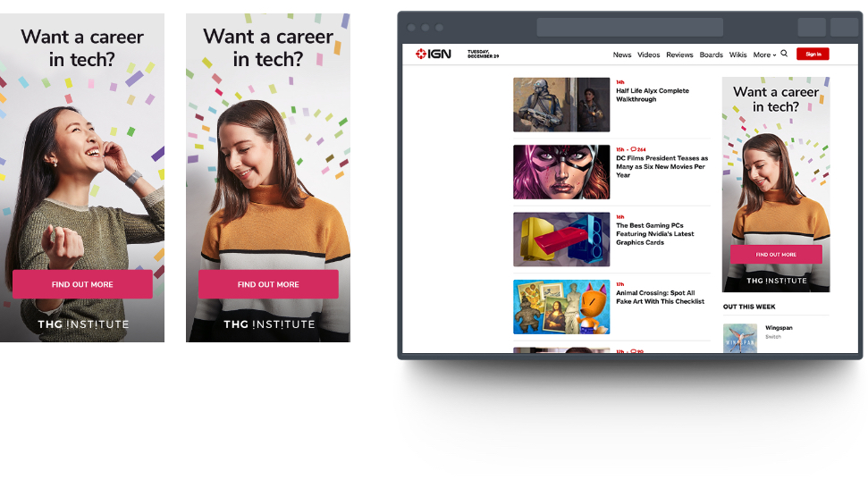Click the Wingspan cover thumbnail
Image resolution: width=868 pixels, height=488 pixels.
[x=739, y=339]
